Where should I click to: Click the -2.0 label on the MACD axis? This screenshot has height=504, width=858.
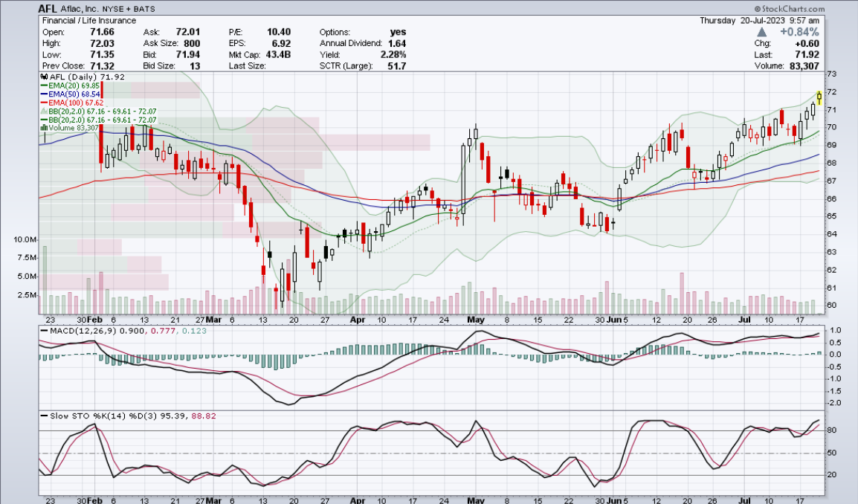point(833,404)
